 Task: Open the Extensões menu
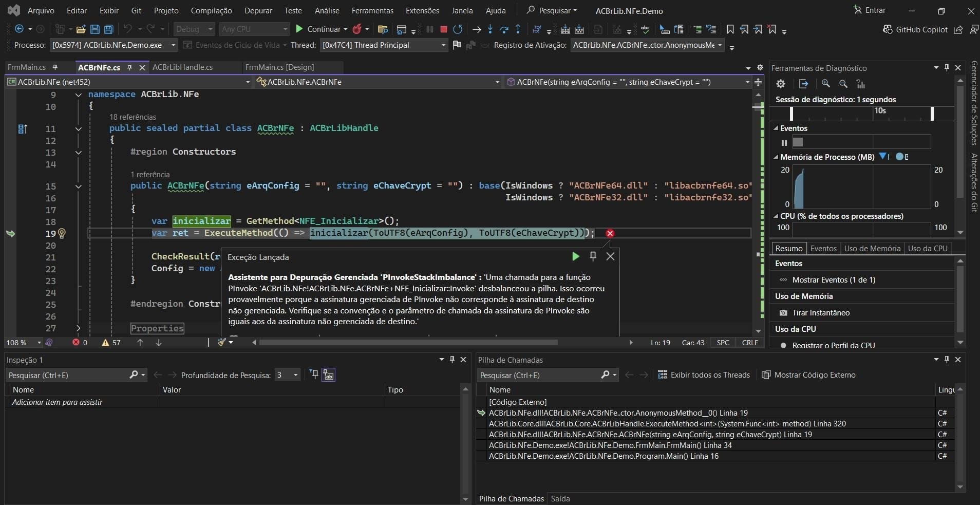422,10
